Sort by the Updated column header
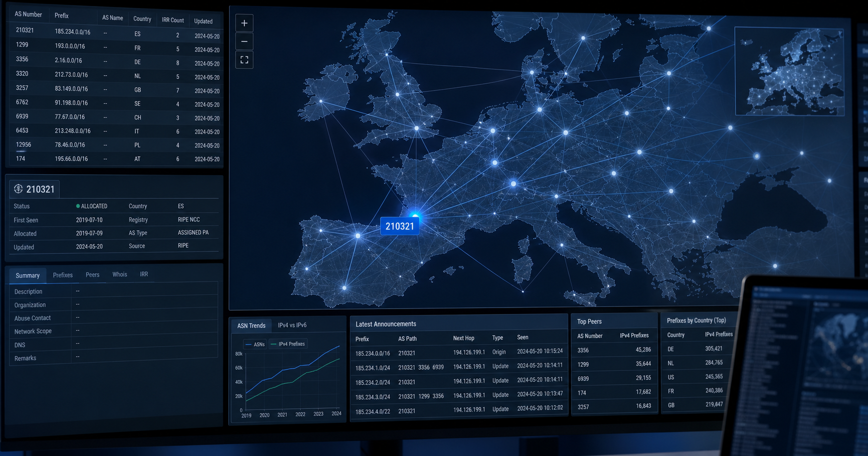 click(x=203, y=21)
